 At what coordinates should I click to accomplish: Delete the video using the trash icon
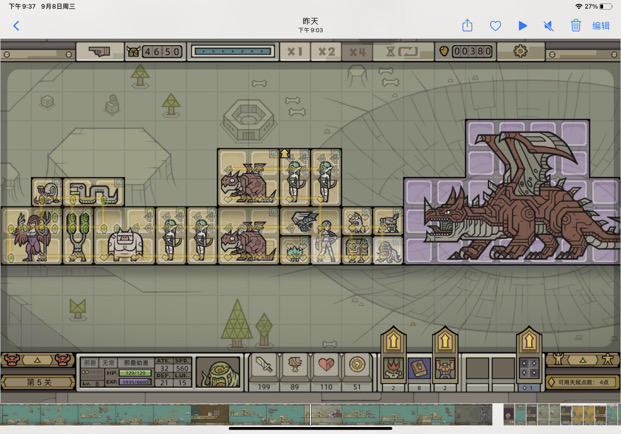click(575, 26)
